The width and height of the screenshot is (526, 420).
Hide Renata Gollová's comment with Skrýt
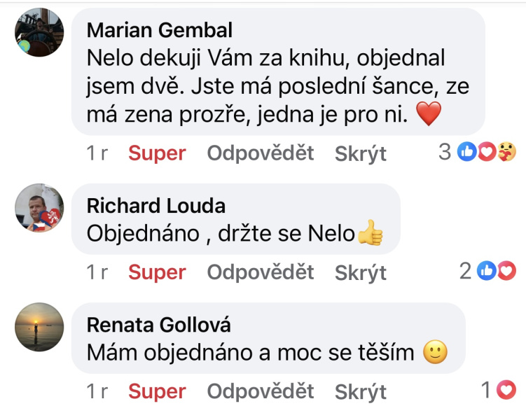[x=361, y=391]
